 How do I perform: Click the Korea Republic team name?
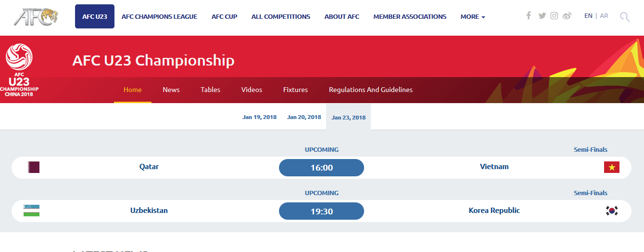pyautogui.click(x=494, y=211)
